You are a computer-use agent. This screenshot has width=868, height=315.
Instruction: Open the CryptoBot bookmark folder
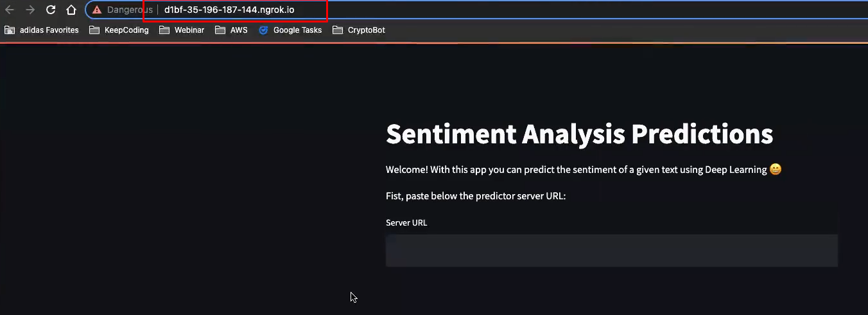pos(359,30)
